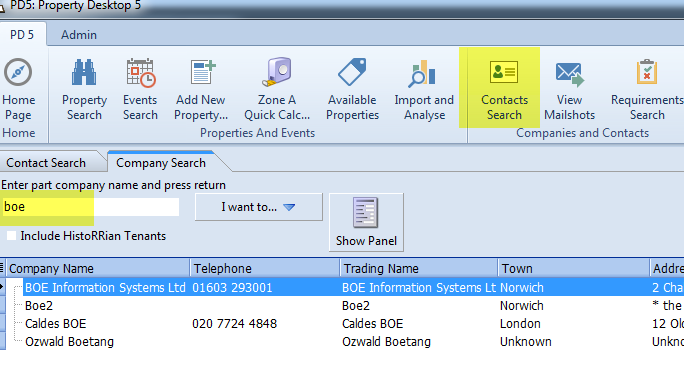This screenshot has width=684, height=386.
Task: Sort by Trading Name column header
Action: pos(419,268)
